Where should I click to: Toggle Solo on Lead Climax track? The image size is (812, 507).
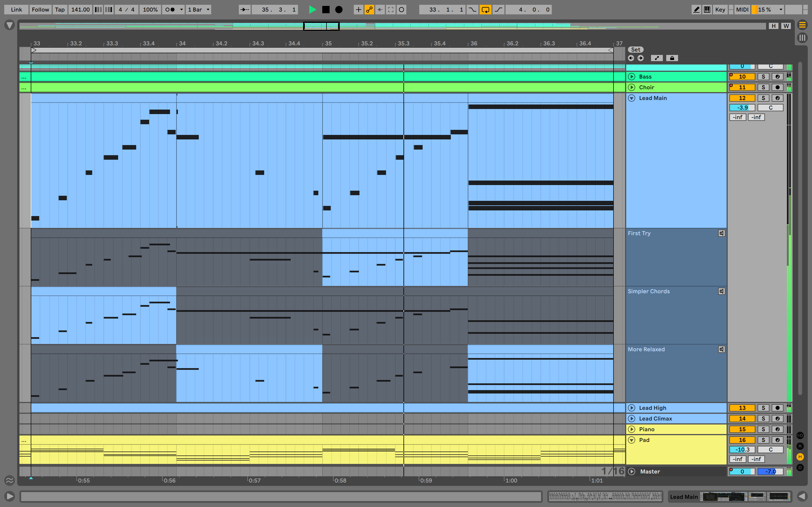tap(763, 418)
